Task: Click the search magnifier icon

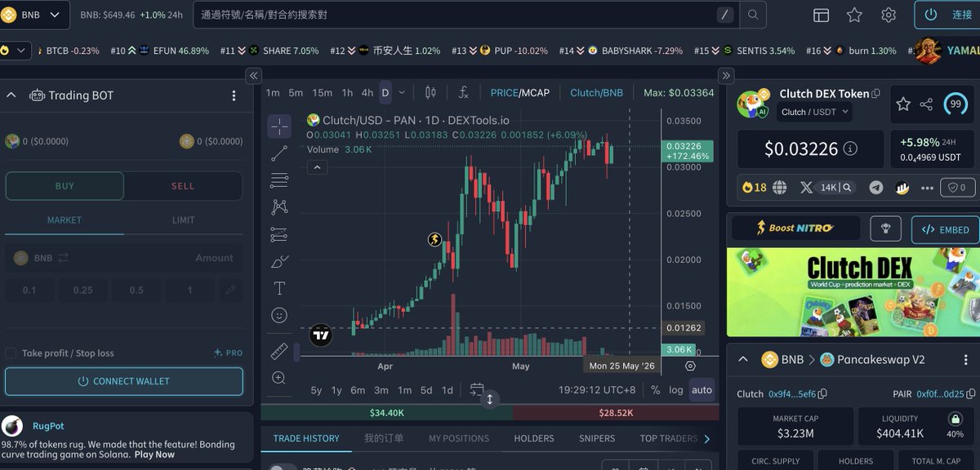Action: pyautogui.click(x=753, y=15)
